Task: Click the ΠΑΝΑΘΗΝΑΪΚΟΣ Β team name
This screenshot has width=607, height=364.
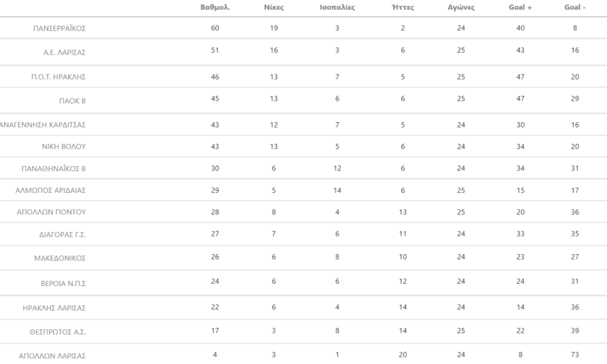Action: [53, 169]
